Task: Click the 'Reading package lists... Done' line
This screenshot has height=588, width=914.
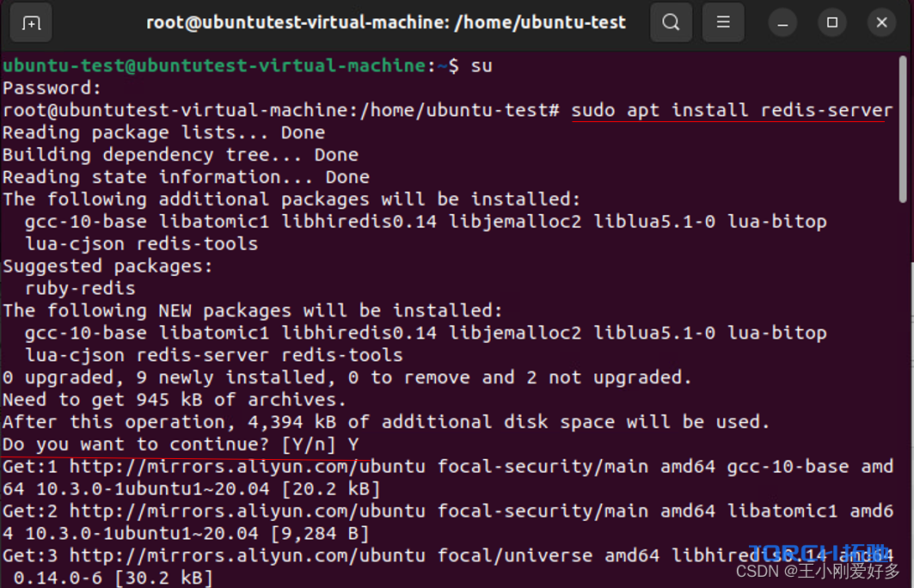Action: pyautogui.click(x=163, y=132)
